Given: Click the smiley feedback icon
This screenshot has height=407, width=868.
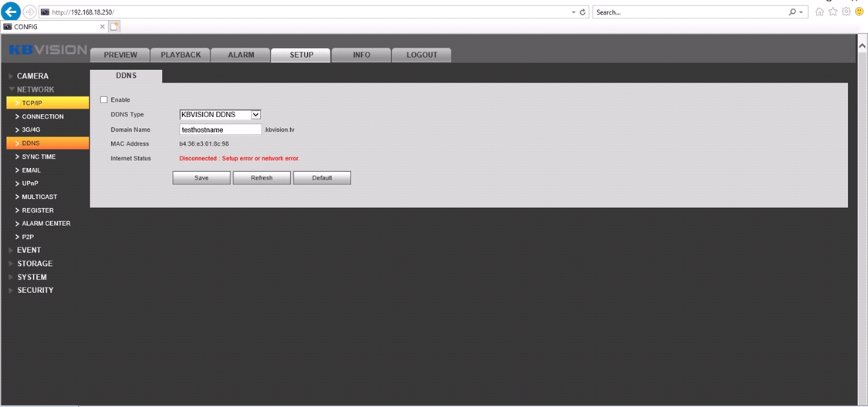Looking at the screenshot, I should [x=858, y=12].
